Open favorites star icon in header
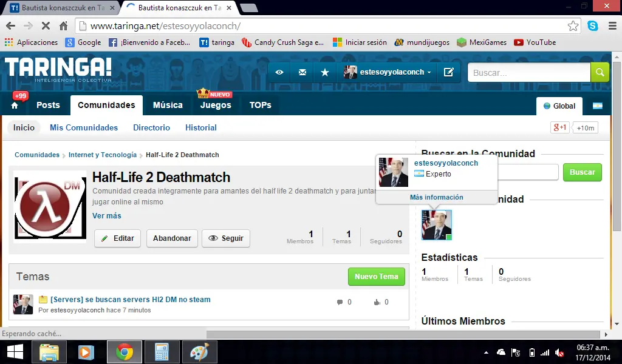 tap(325, 72)
